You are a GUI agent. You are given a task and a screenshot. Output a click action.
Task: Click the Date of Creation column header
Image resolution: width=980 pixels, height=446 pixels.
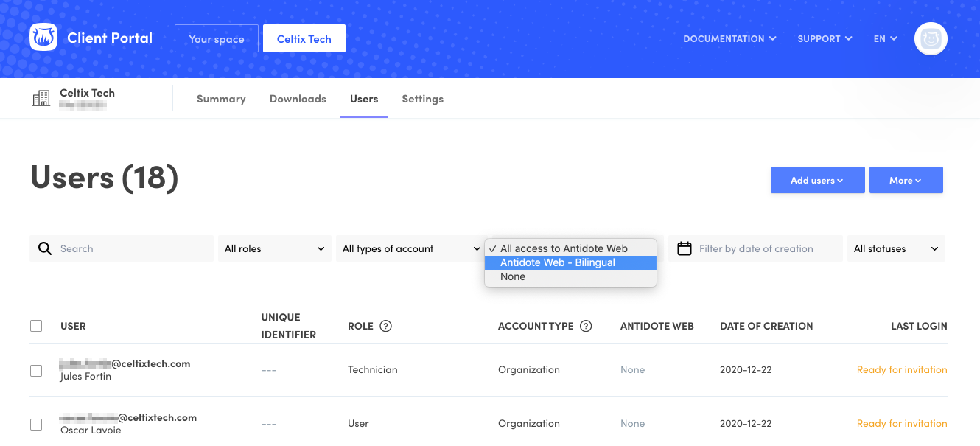pyautogui.click(x=766, y=326)
